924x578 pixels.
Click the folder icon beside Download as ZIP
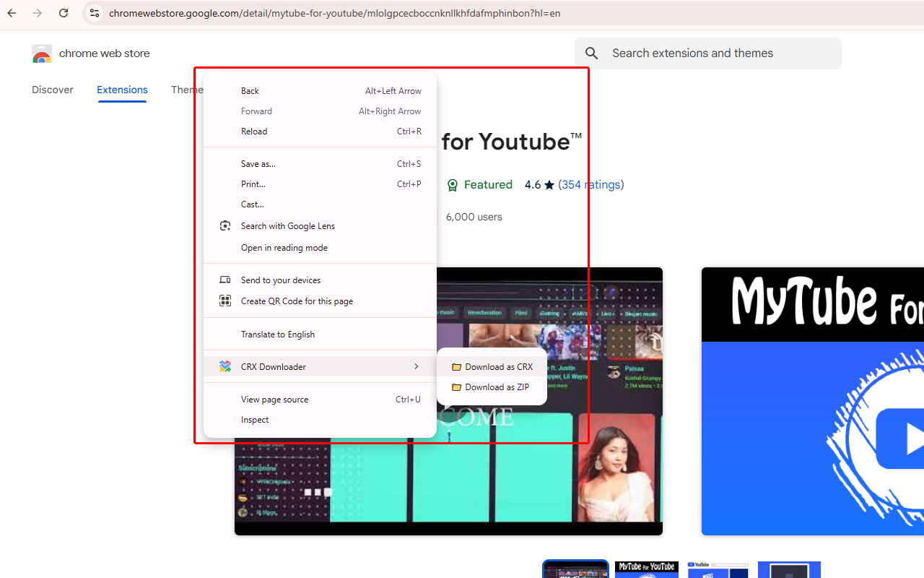click(456, 387)
